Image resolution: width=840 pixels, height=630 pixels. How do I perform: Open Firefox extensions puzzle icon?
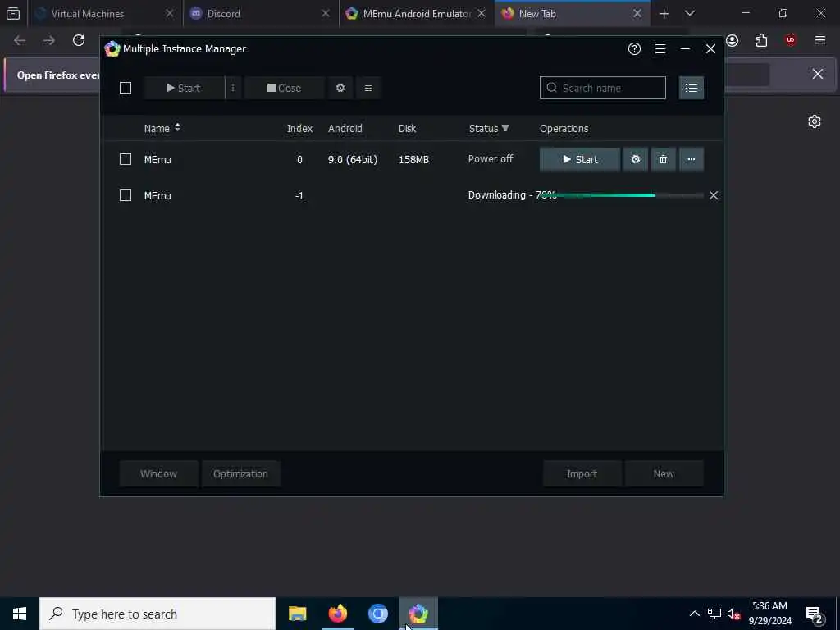(761, 40)
